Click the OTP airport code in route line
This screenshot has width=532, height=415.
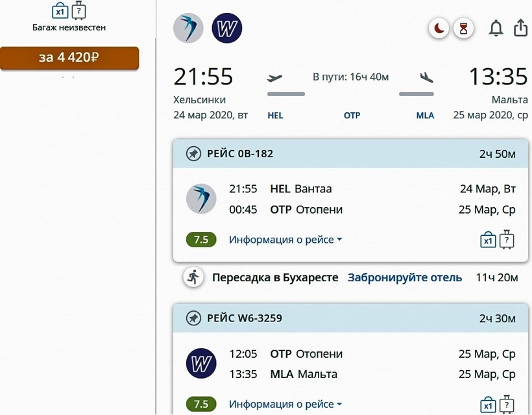[x=352, y=116]
